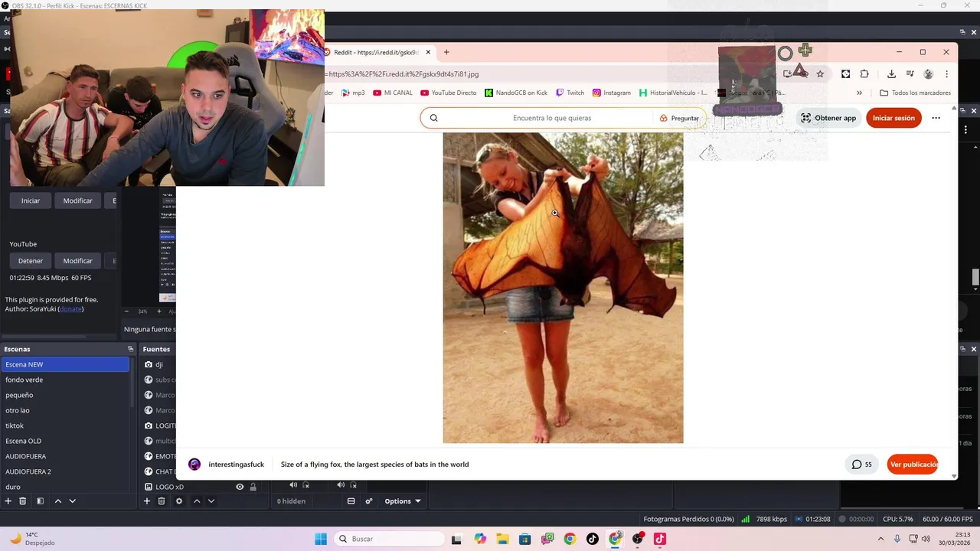Open File Explorer from taskbar

coord(502,539)
